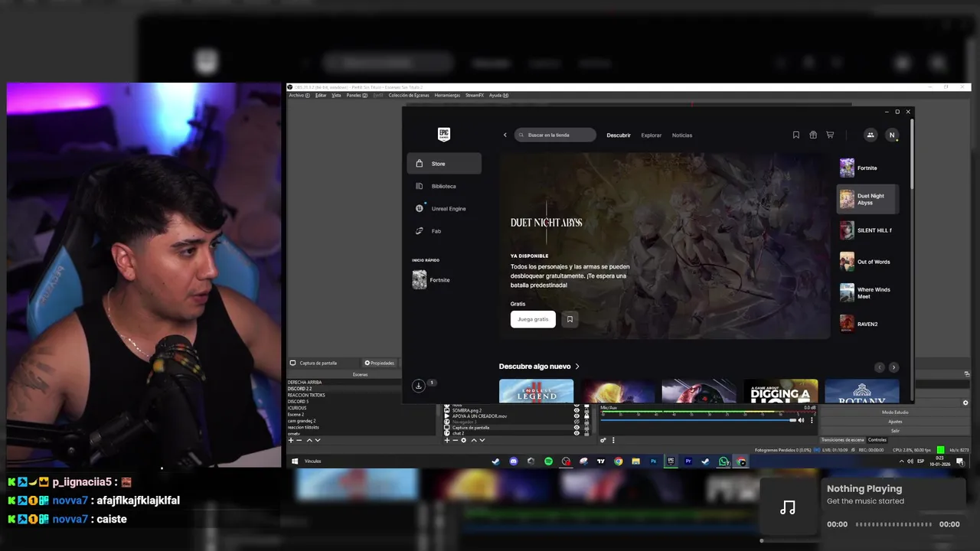Switch to Noticias tab in Epic store

(682, 135)
